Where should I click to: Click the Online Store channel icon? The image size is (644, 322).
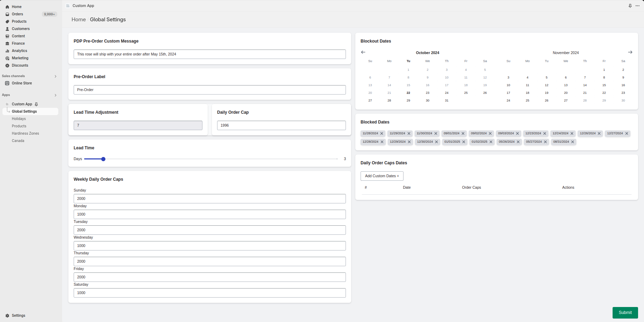(x=8, y=83)
